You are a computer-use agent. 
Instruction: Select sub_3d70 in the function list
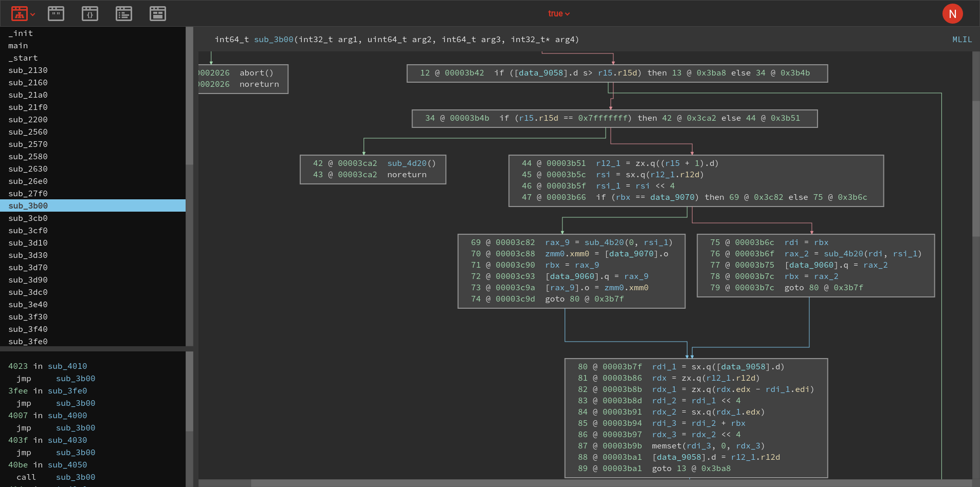click(x=93, y=268)
